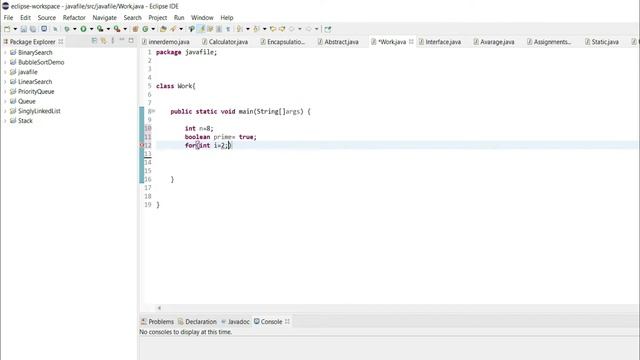This screenshot has width=640, height=360.
Task: Expand the LinearSearch project
Action: (x=5, y=82)
